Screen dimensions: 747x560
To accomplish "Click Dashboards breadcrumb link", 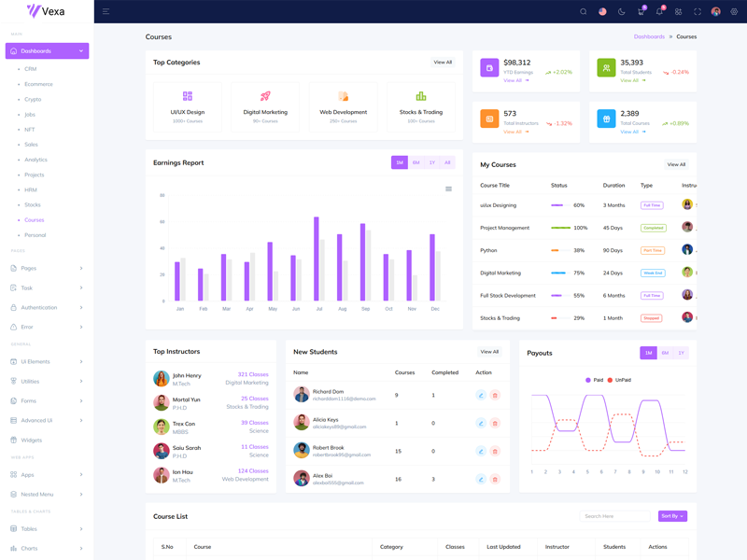I will 649,36.
